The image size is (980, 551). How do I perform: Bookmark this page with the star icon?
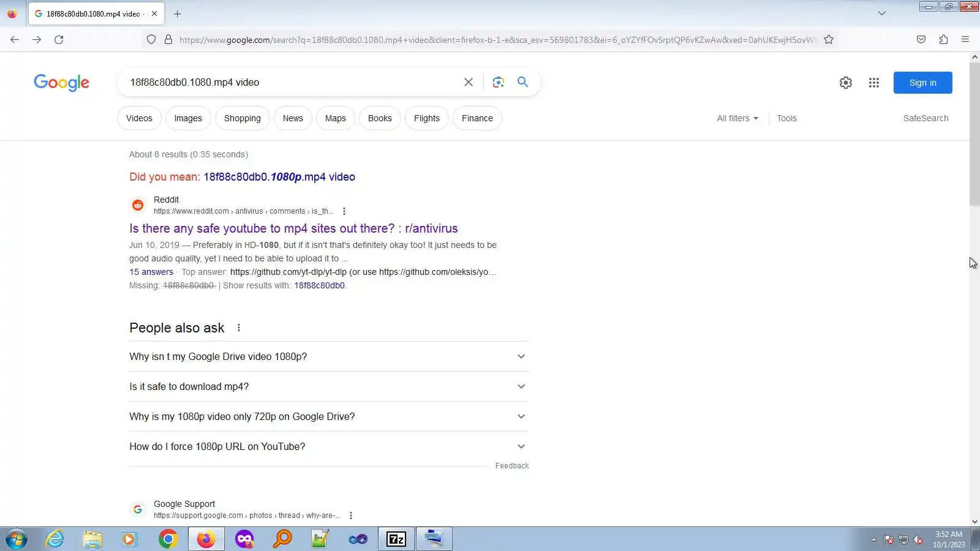tap(829, 40)
